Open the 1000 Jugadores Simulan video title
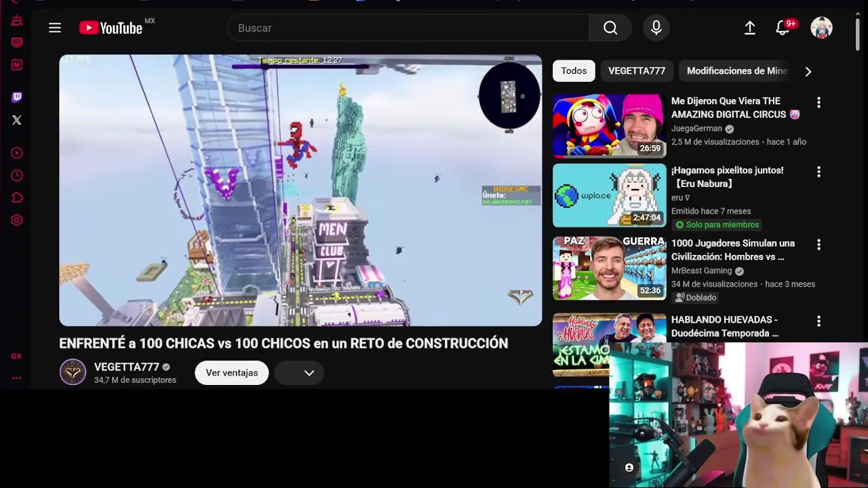Viewport: 868px width, 488px height. click(733, 250)
